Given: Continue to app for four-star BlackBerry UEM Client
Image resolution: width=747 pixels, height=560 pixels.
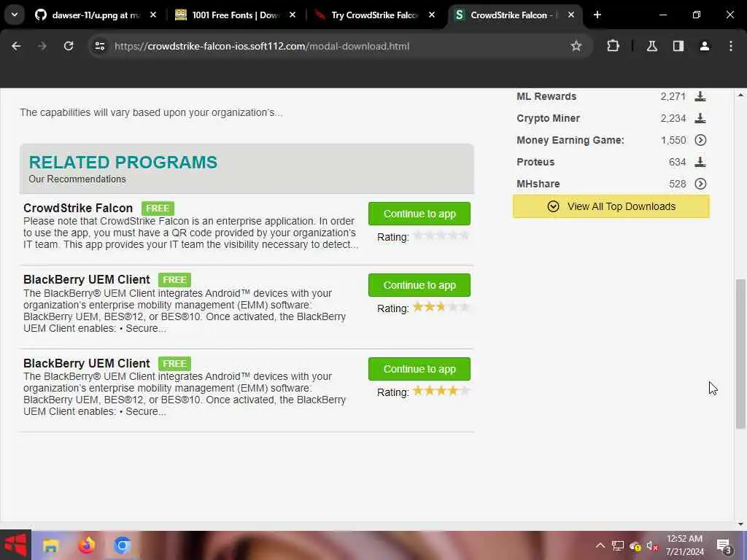Looking at the screenshot, I should [419, 369].
